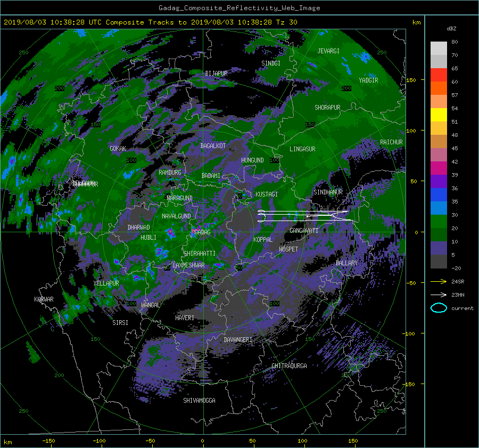479x448 pixels.
Task: Click the -150 km mark on bottom axis
Action: [48, 441]
